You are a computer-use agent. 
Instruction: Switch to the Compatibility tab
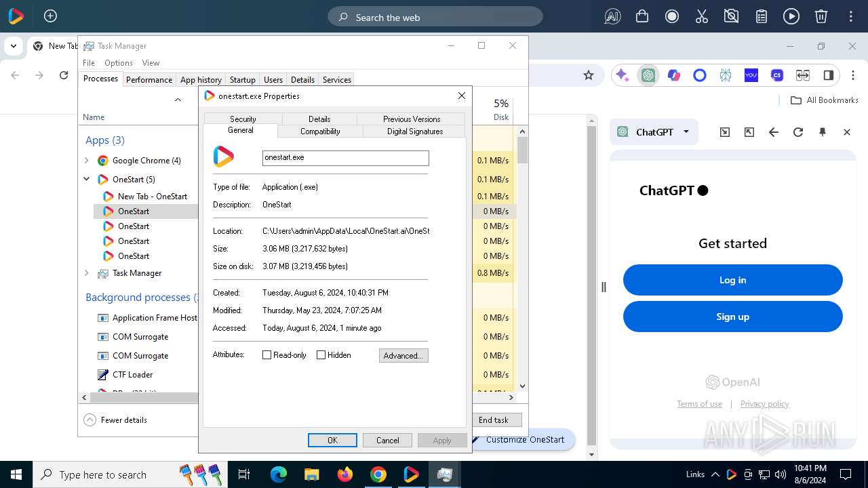320,131
